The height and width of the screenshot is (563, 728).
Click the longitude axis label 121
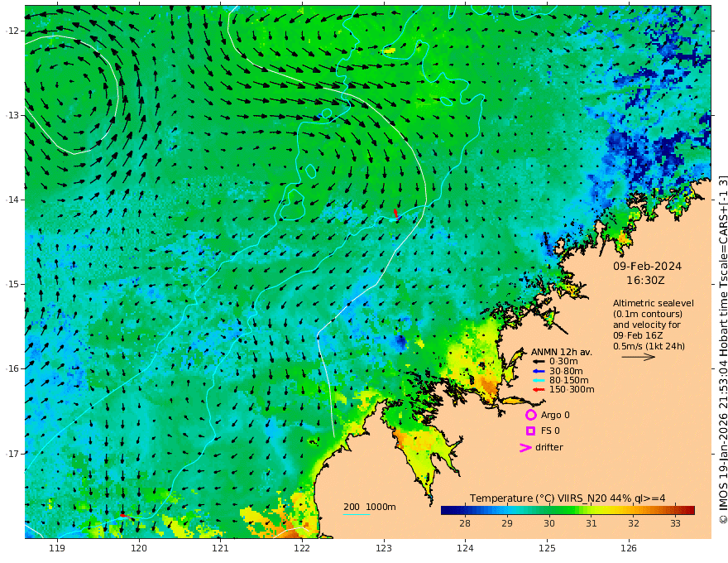[x=220, y=549]
